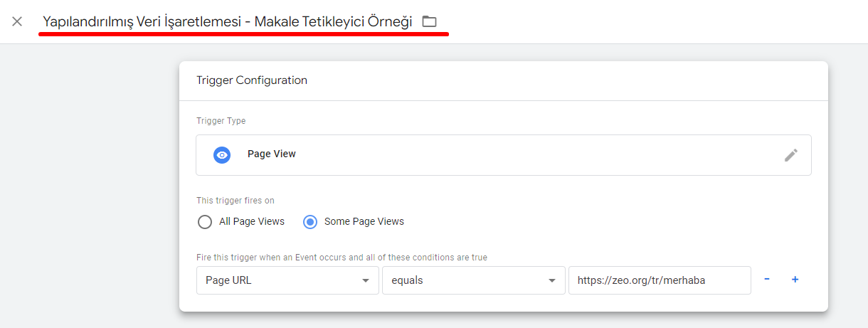Expand the Page URL variable combo box
Viewport: 868px width, 328px height.
pos(287,280)
